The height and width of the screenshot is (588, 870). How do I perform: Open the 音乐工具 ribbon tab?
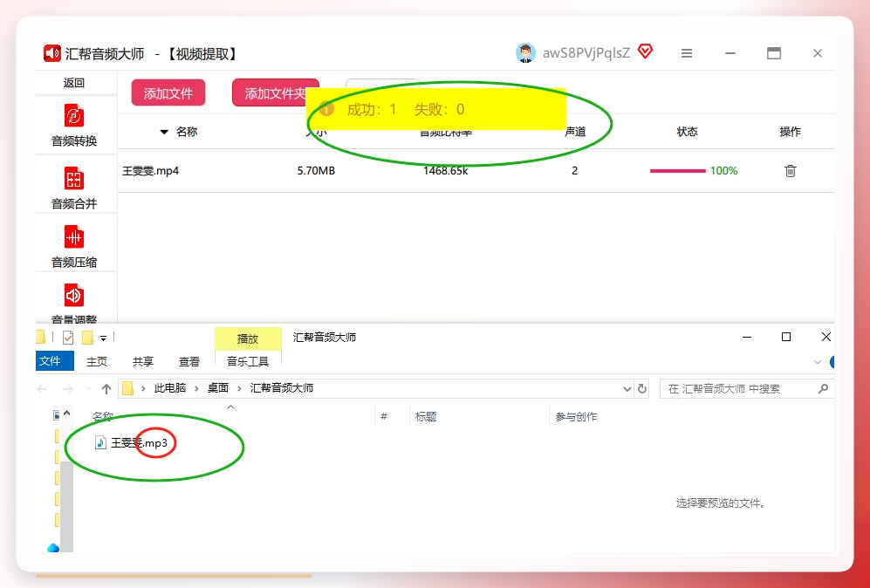point(248,362)
